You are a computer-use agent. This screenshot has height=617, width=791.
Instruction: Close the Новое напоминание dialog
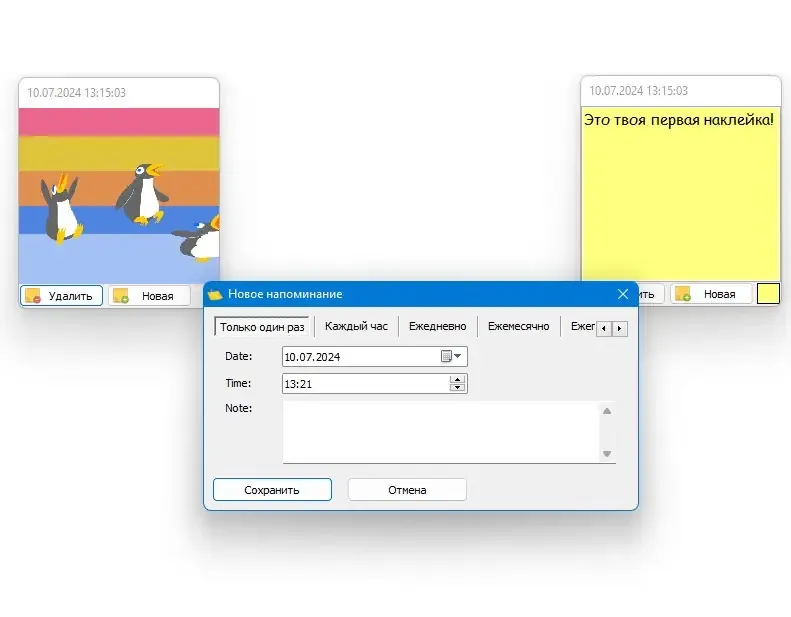623,294
